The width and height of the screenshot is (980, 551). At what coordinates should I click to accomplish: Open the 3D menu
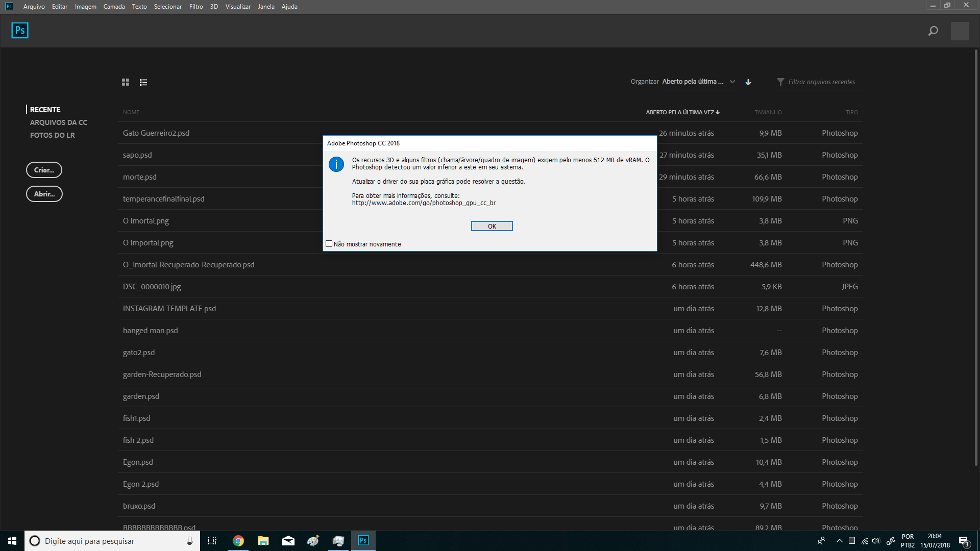[214, 7]
